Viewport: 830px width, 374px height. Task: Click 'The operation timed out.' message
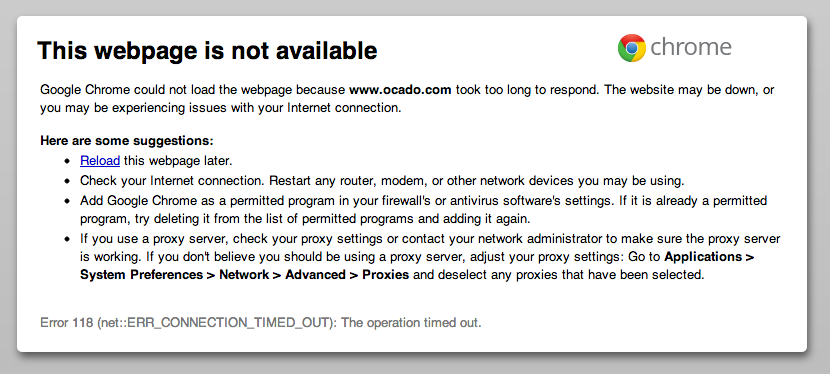411,323
